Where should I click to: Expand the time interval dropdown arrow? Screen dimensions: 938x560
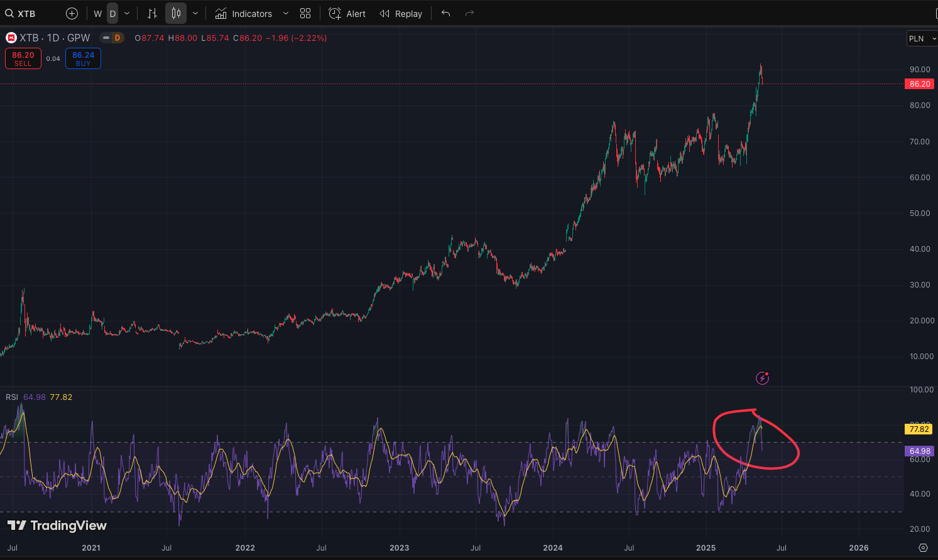click(127, 13)
